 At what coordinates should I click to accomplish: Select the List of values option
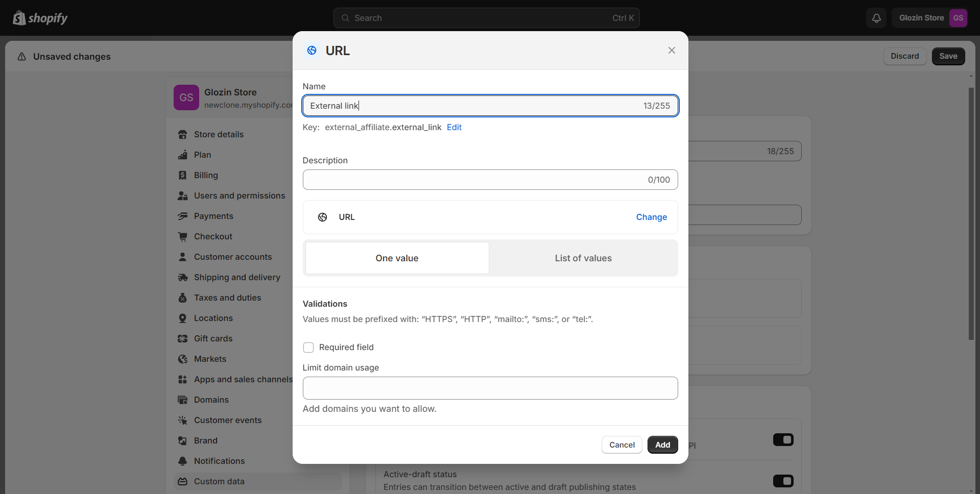[583, 258]
